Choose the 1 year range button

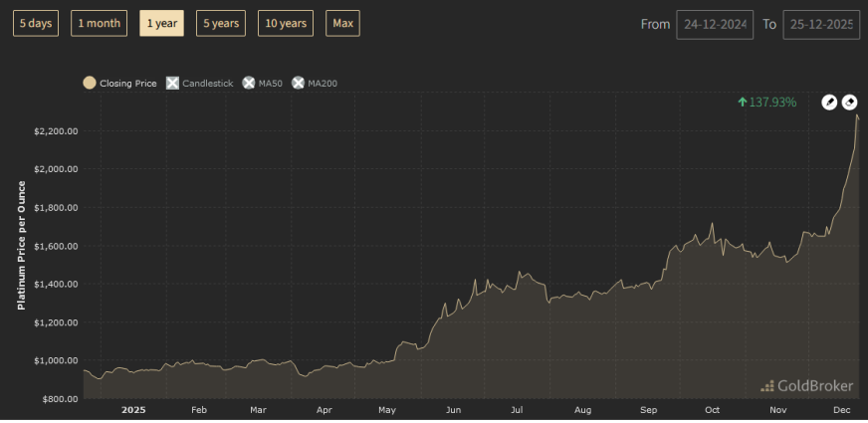tap(161, 23)
